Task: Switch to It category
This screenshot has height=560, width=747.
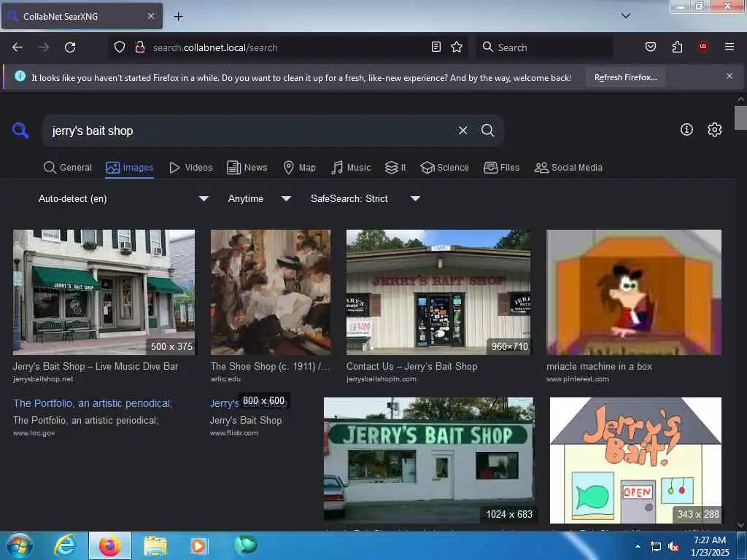Action: tap(395, 168)
